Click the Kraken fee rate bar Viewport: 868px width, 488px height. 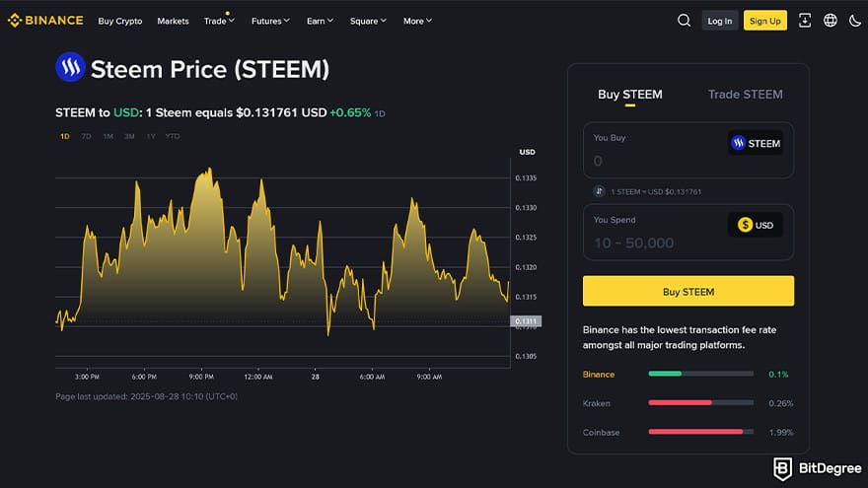tap(701, 403)
